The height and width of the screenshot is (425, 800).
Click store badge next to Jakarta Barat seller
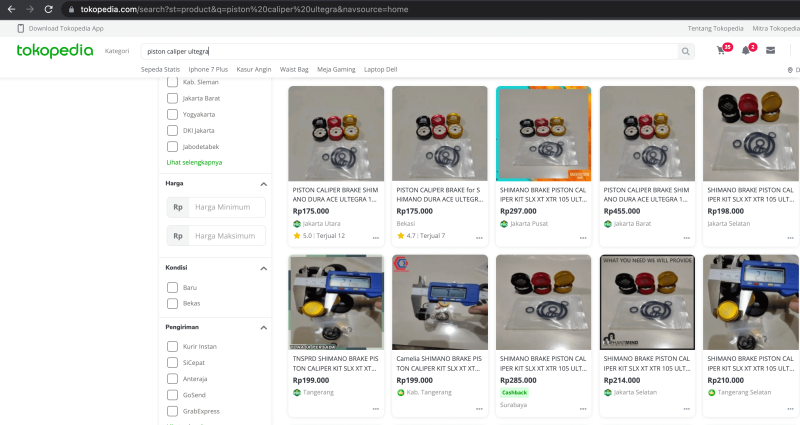(x=608, y=223)
